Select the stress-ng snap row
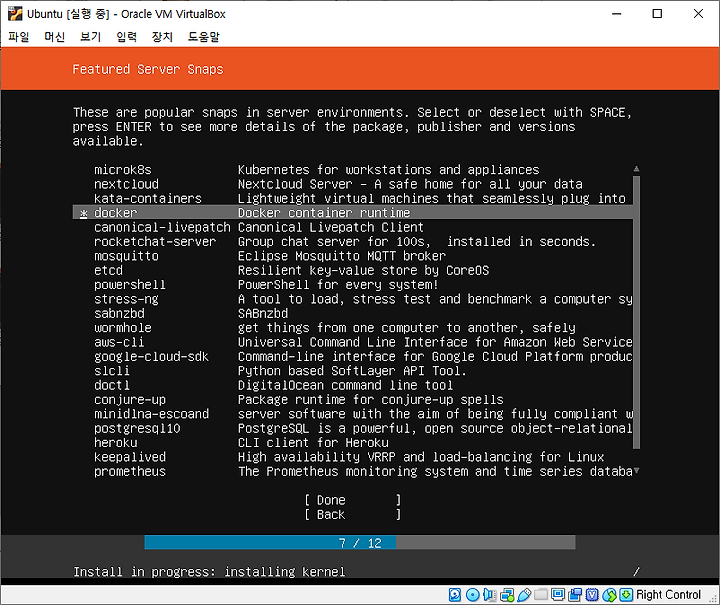This screenshot has width=720, height=605. click(x=353, y=299)
